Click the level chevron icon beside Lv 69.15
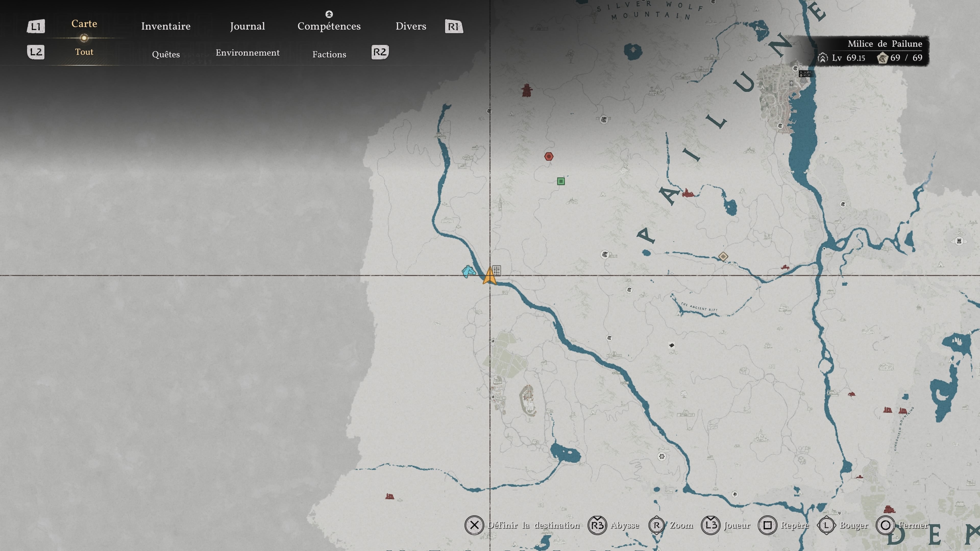 pyautogui.click(x=823, y=58)
